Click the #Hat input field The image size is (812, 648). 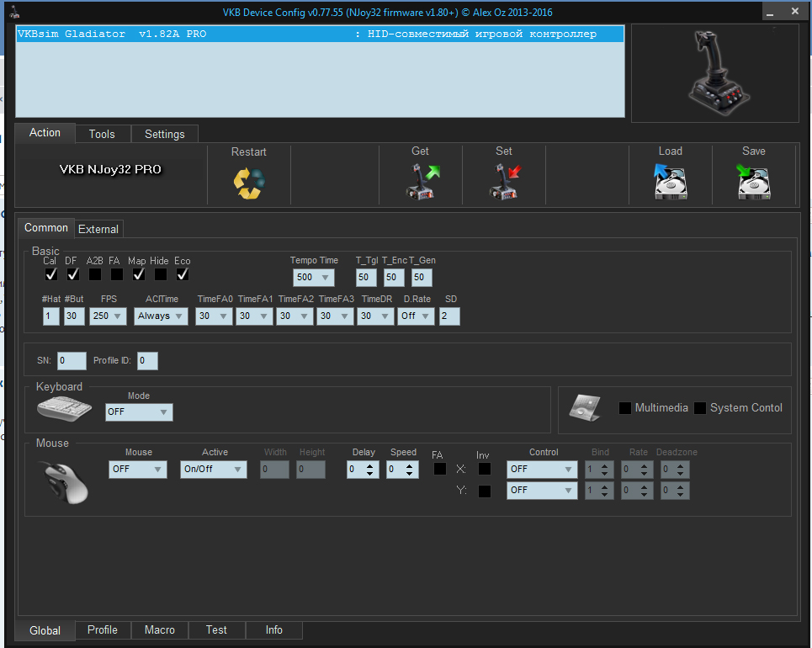[50, 316]
